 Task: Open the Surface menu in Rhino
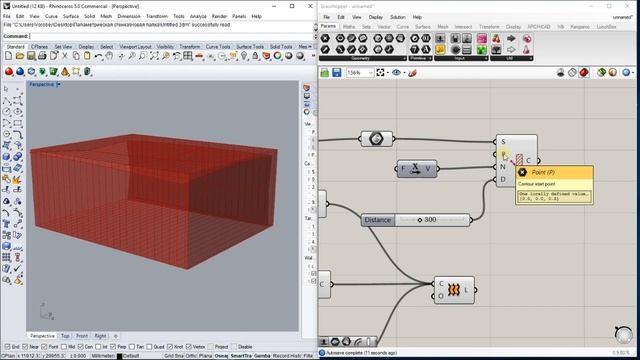pos(71,16)
